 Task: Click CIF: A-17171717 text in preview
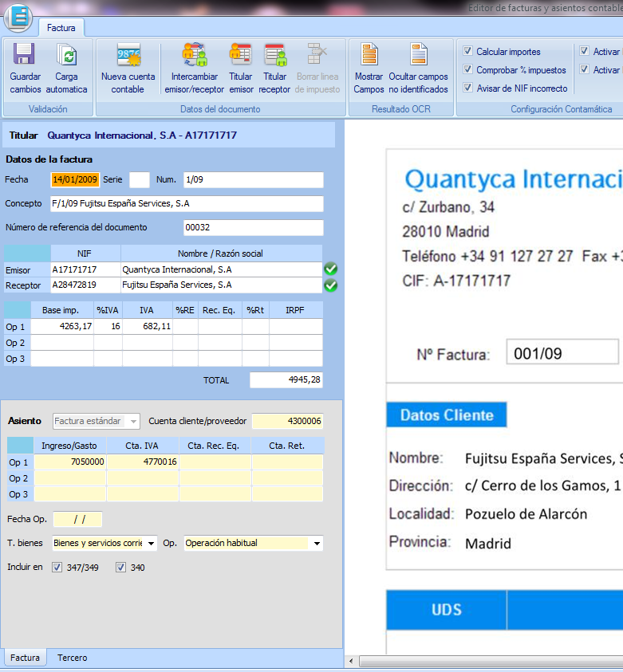455,281
